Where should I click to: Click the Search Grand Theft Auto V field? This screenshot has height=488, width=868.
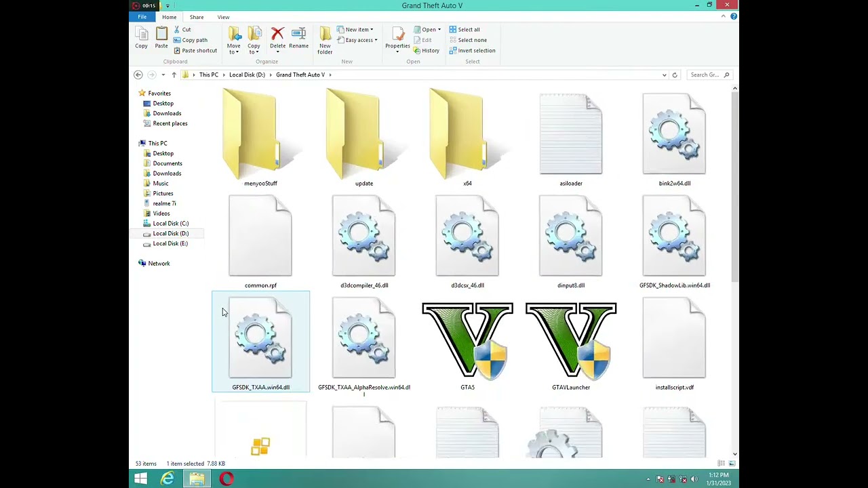tap(709, 75)
